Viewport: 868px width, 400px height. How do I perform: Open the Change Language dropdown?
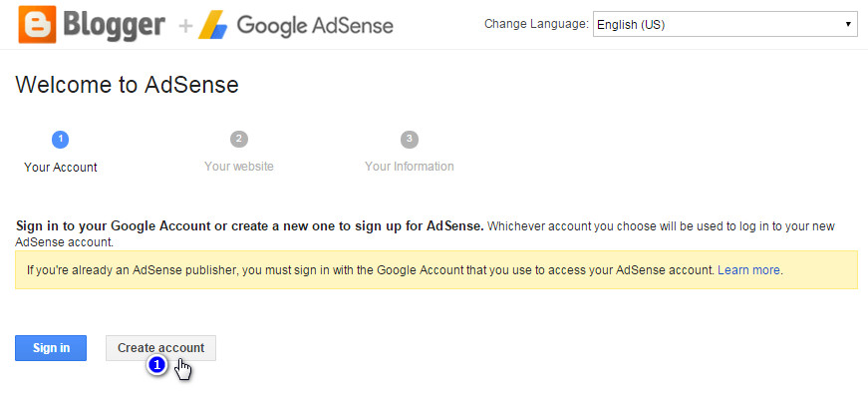(725, 24)
